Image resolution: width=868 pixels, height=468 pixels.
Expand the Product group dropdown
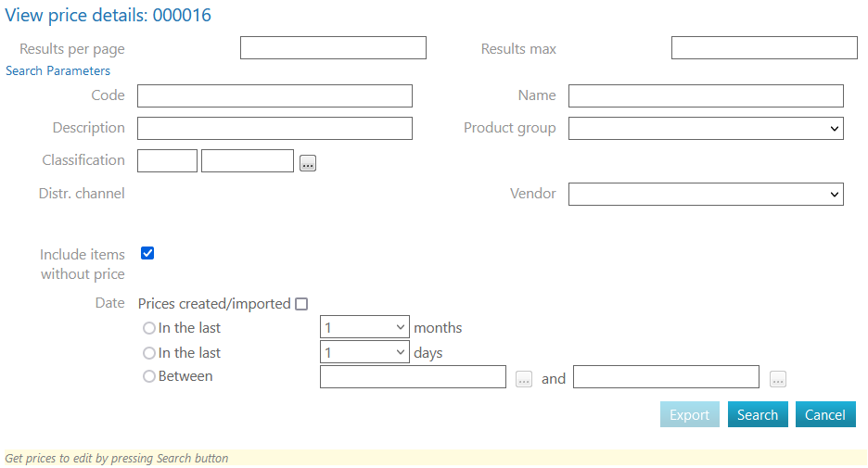[706, 129]
